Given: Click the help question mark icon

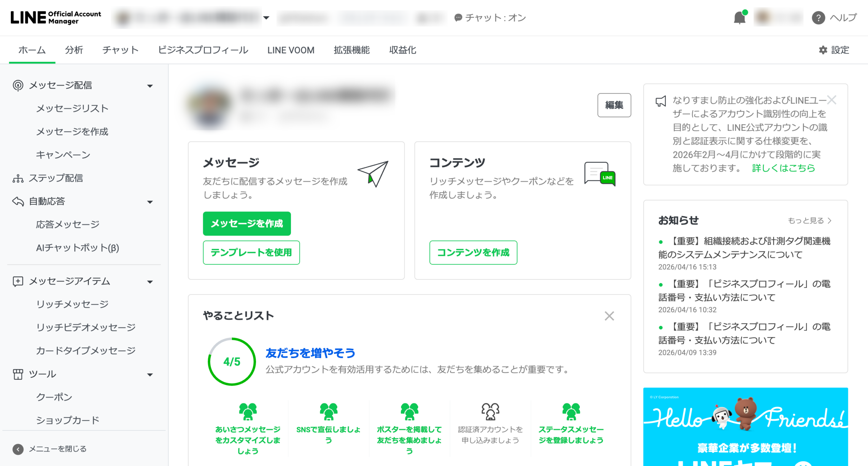Looking at the screenshot, I should point(818,18).
